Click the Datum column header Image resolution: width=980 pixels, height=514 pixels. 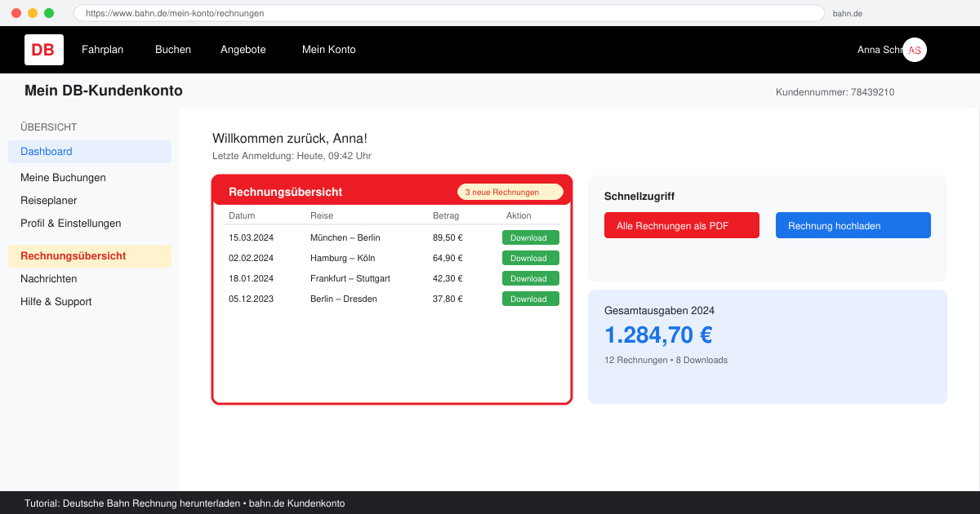[242, 216]
